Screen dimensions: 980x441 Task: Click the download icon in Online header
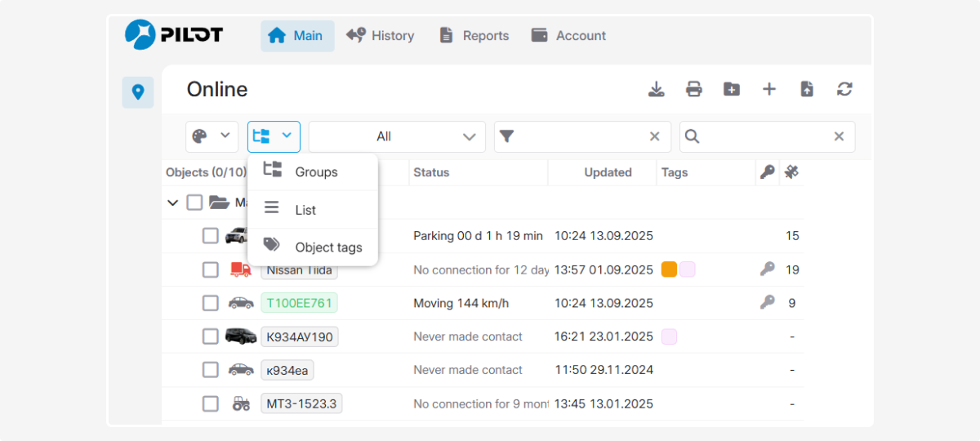tap(656, 90)
